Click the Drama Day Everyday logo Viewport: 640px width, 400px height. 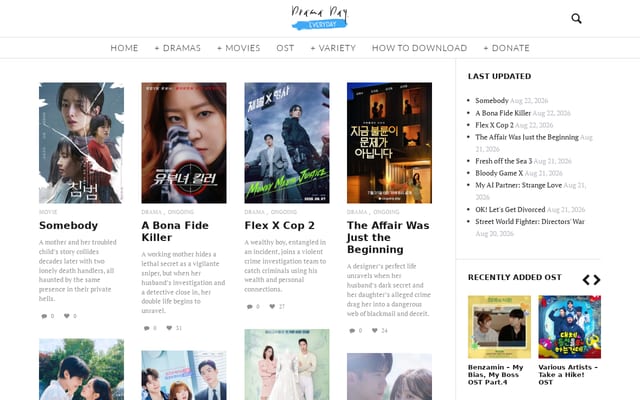320,18
